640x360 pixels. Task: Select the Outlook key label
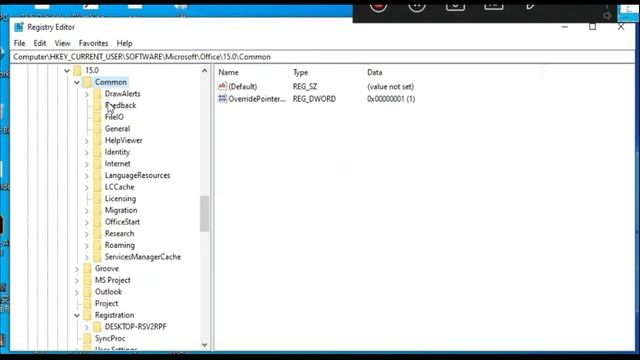[x=108, y=292]
